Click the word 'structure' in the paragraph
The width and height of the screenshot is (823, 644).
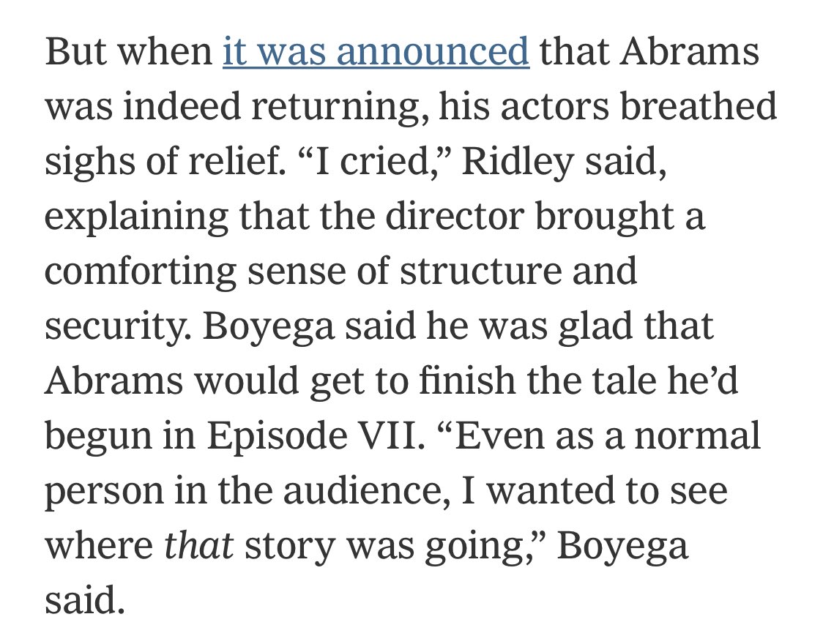tap(481, 271)
